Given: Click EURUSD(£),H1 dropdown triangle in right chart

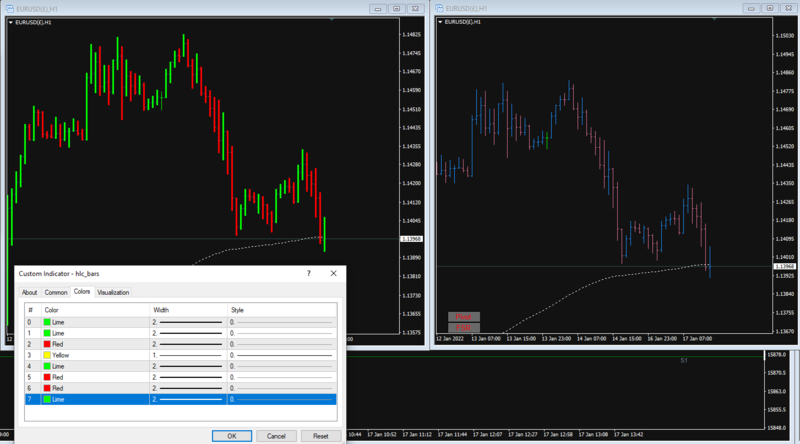Looking at the screenshot, I should 440,22.
